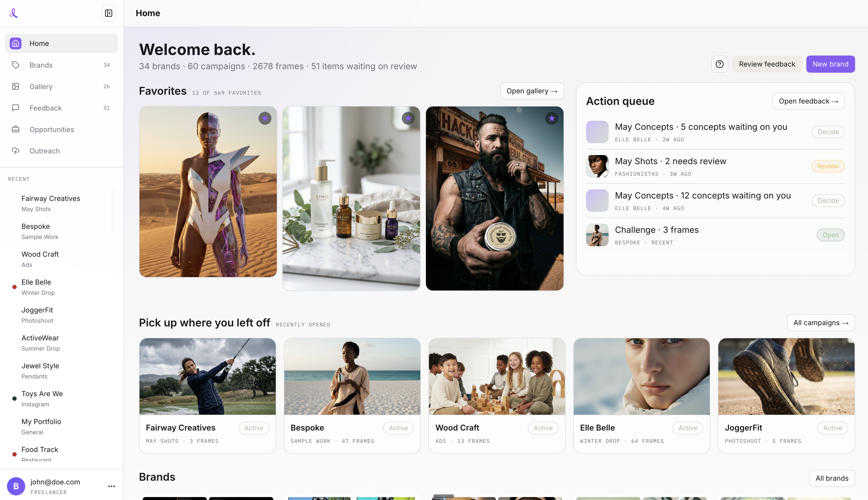This screenshot has height=500, width=868.
Task: Open Bespoke Sample Work campaign card
Action: pos(352,396)
